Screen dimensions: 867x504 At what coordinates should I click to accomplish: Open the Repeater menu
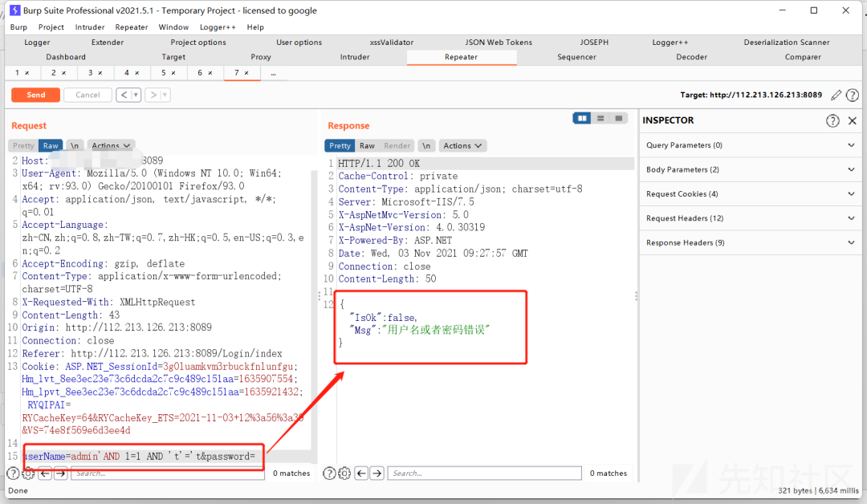132,27
